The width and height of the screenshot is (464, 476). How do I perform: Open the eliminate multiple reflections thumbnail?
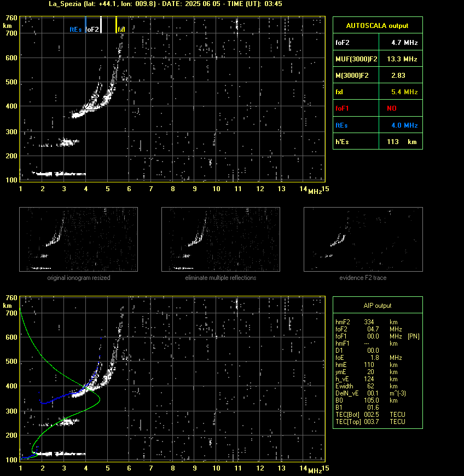pos(221,239)
